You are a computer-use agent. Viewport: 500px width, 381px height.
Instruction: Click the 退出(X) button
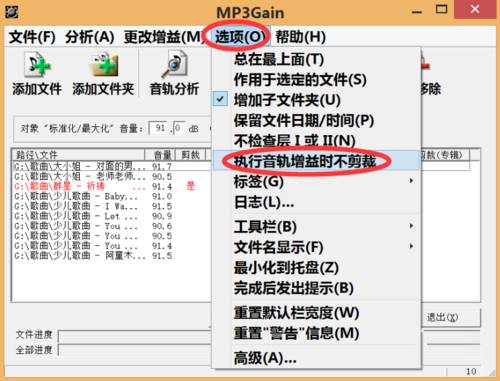coord(450,317)
